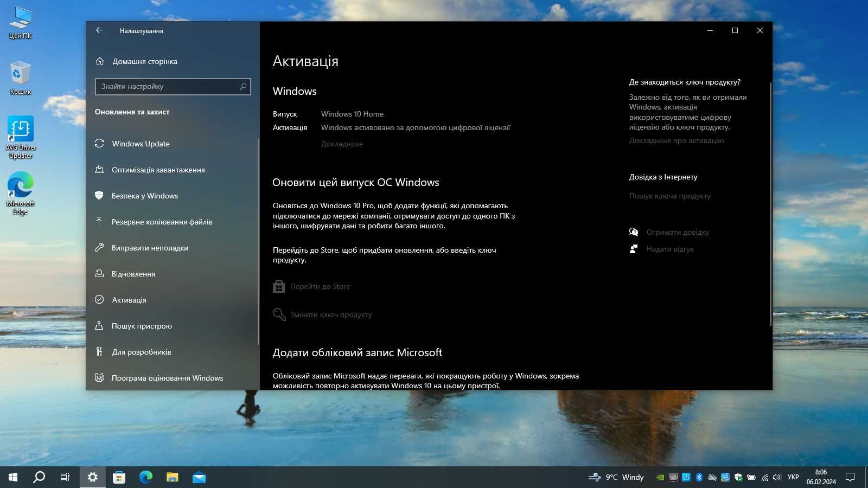
Task: Open Безпека у Windows settings
Action: pos(144,196)
